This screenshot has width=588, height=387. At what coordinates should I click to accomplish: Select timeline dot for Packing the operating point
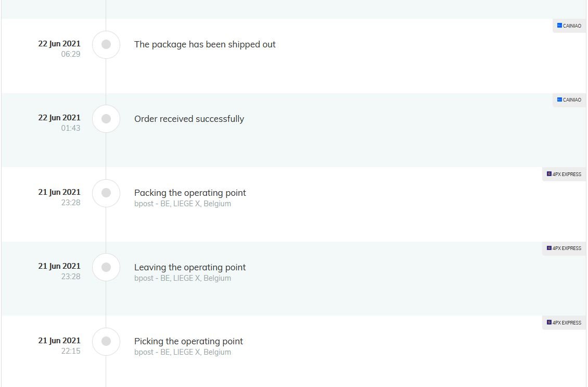[106, 193]
